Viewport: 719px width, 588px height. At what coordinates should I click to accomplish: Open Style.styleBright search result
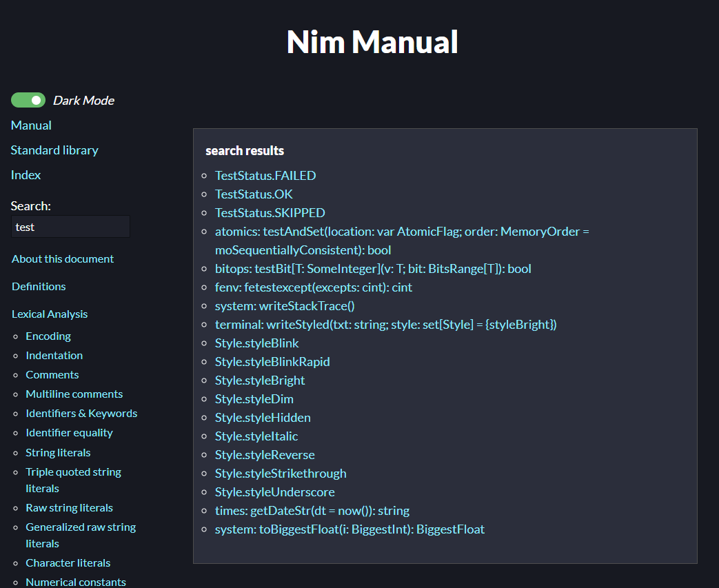click(260, 381)
